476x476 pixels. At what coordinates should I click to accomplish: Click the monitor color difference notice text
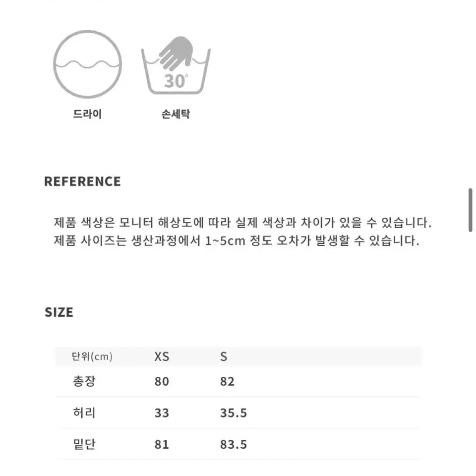tap(242, 223)
